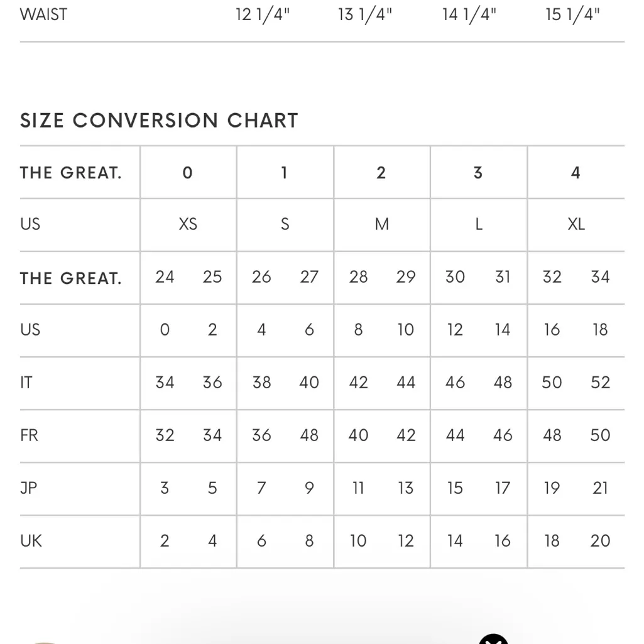The height and width of the screenshot is (644, 644).
Task: Close the overlay with the black X icon
Action: coord(494,637)
